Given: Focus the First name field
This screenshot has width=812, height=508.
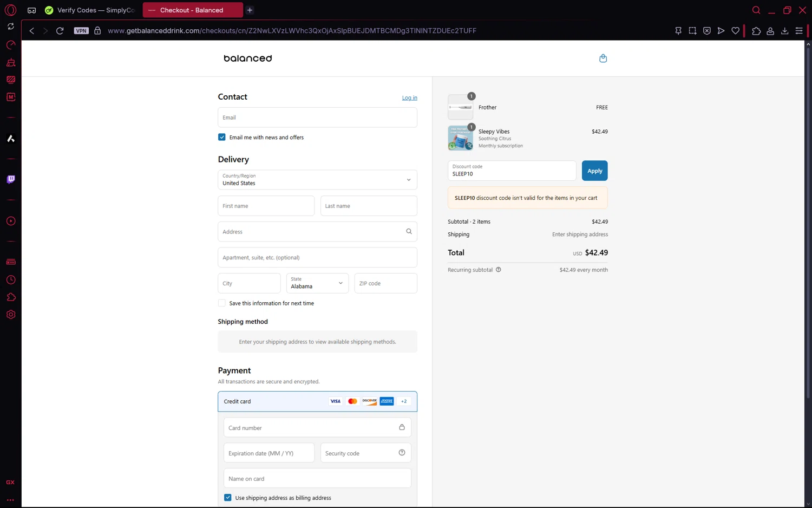Looking at the screenshot, I should tap(266, 206).
